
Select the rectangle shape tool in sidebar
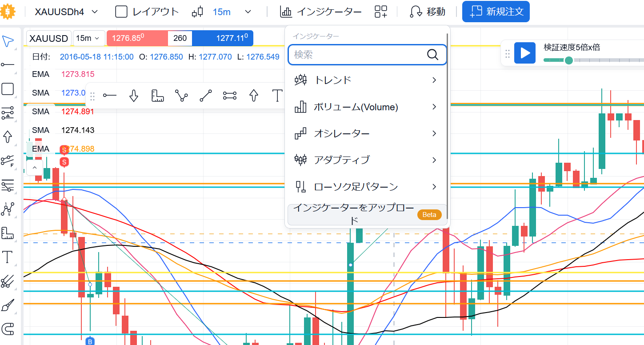click(x=8, y=89)
